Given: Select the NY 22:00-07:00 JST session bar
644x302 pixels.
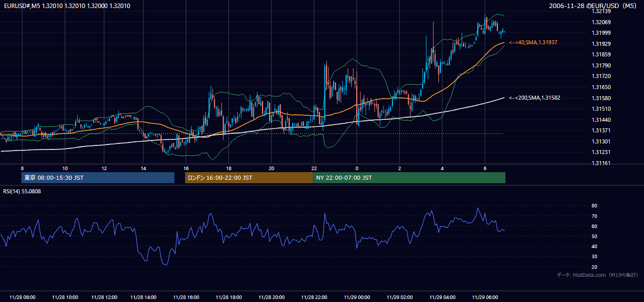Looking at the screenshot, I should pos(409,178).
